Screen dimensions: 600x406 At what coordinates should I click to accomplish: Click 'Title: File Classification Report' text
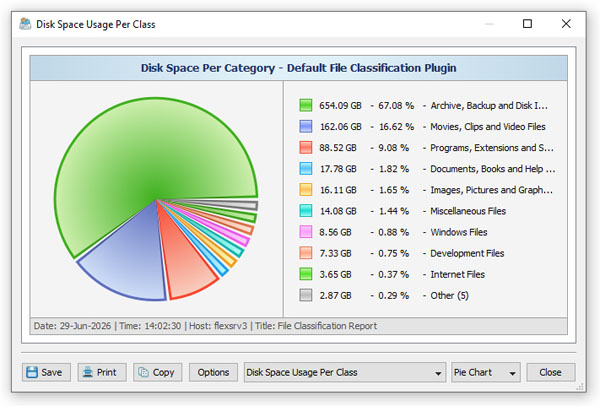(316, 326)
